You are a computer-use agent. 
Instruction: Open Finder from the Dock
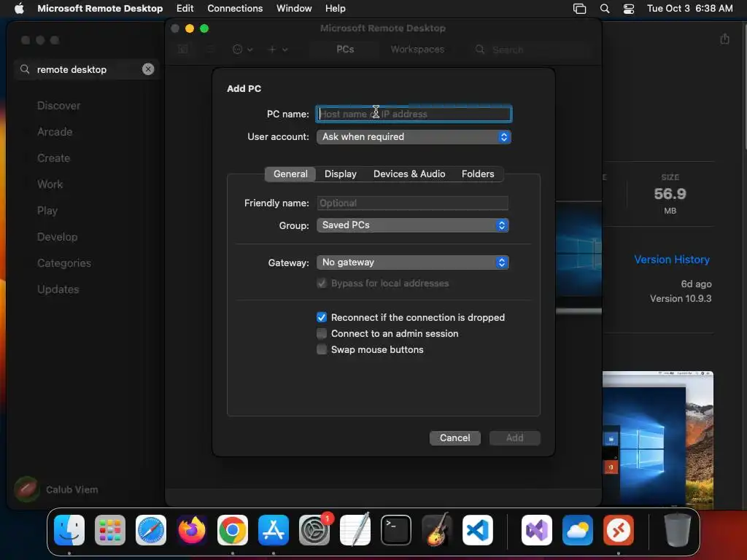point(69,530)
